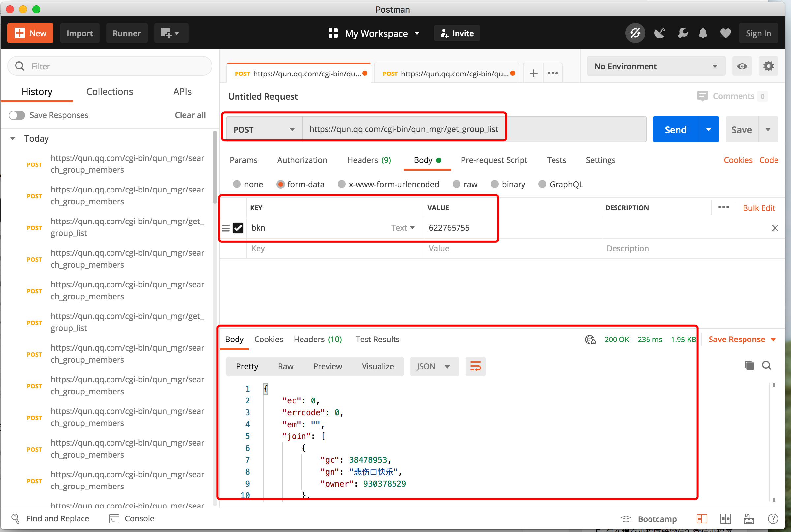This screenshot has height=532, width=791.
Task: Click the environment quick look eye icon
Action: 742,66
